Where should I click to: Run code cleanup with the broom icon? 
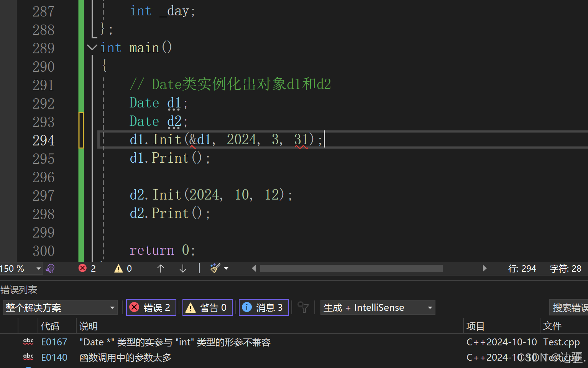(x=215, y=268)
